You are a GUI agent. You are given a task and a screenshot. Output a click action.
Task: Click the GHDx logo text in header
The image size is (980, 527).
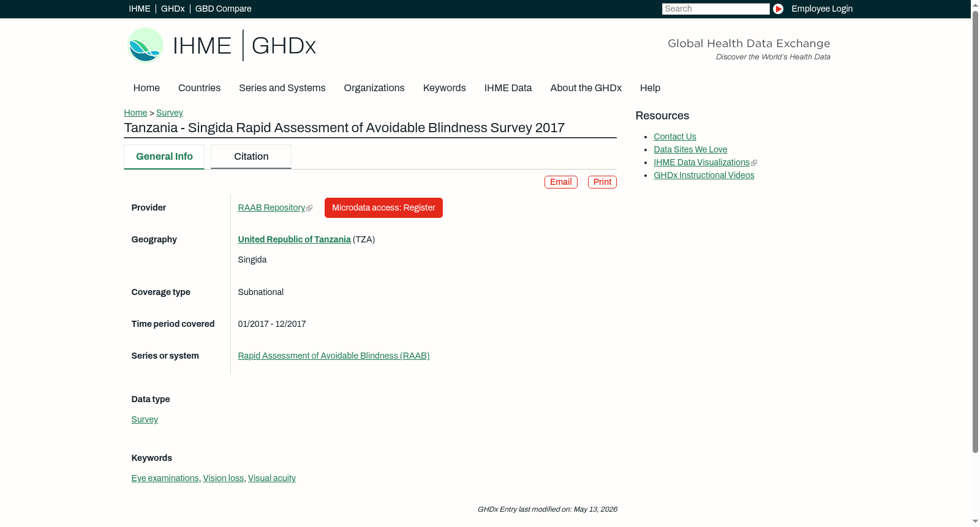284,46
